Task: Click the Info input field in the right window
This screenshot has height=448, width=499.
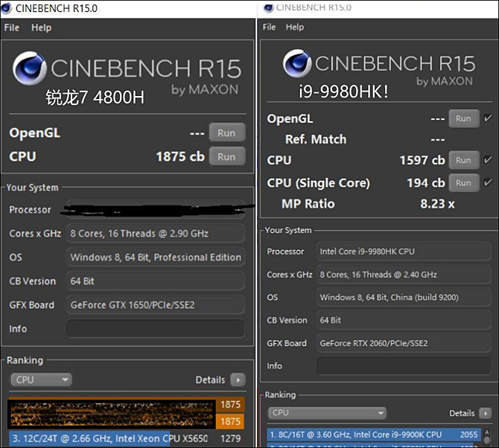Action: point(404,365)
